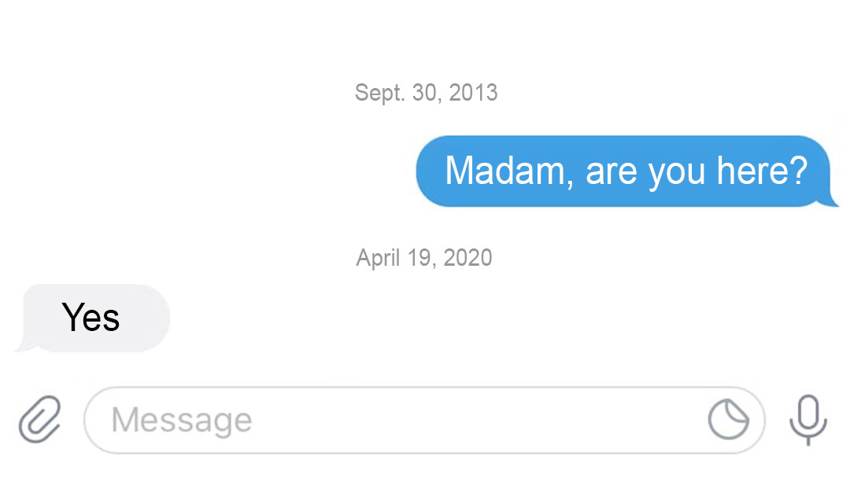This screenshot has width=850, height=504.
Task: Select the microphone icon beside Message field
Action: (x=807, y=420)
